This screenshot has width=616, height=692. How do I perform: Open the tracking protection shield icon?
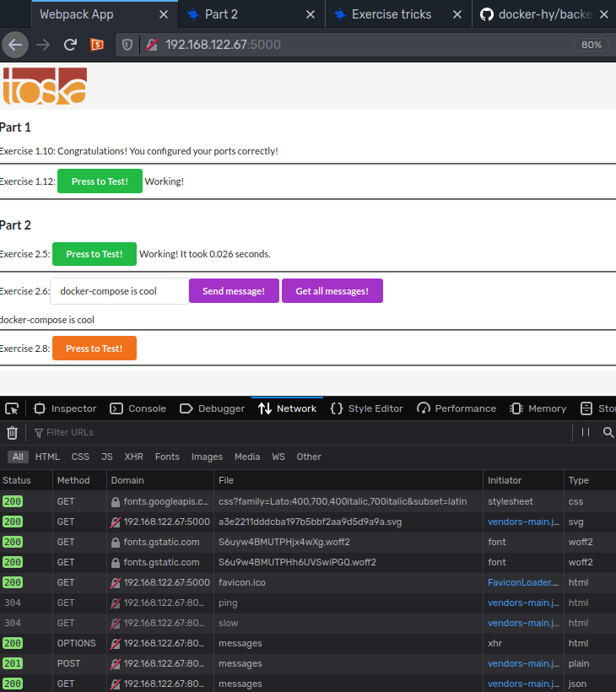click(x=128, y=45)
